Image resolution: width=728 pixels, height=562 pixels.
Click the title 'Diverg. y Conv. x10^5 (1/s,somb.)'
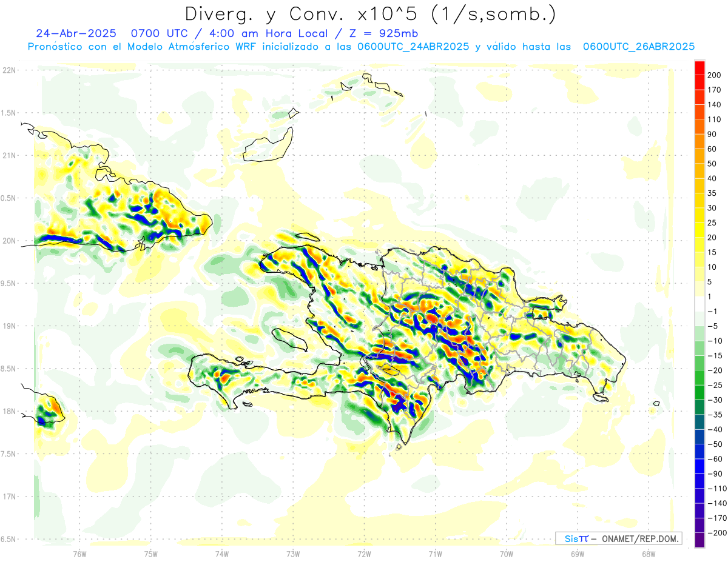point(370,15)
